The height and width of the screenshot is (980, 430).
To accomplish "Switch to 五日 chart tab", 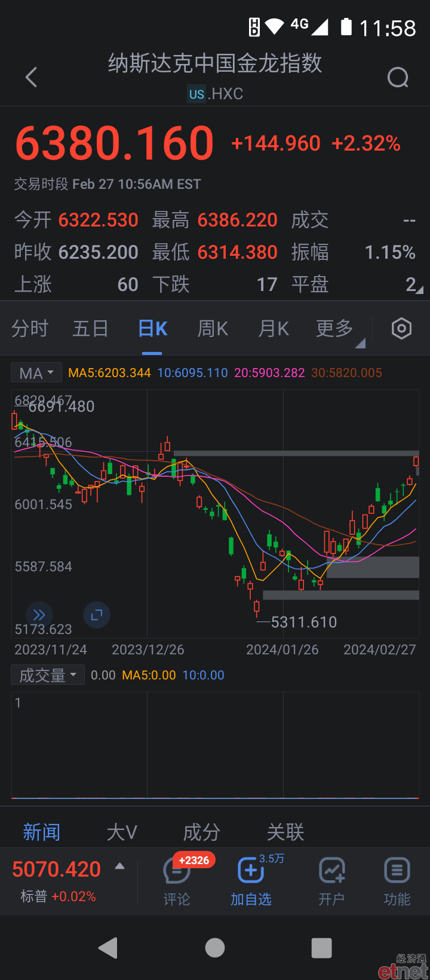I will (x=91, y=329).
